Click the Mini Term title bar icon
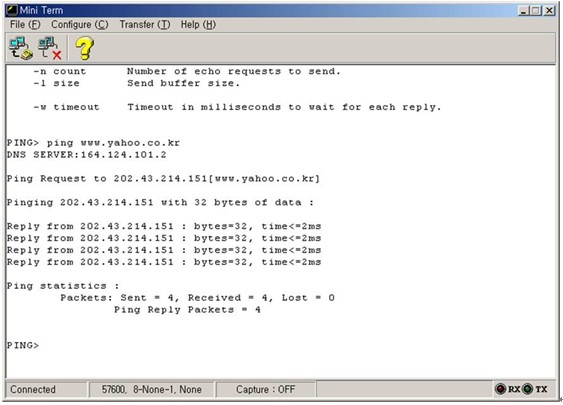This screenshot has height=405, width=563. tap(12, 10)
